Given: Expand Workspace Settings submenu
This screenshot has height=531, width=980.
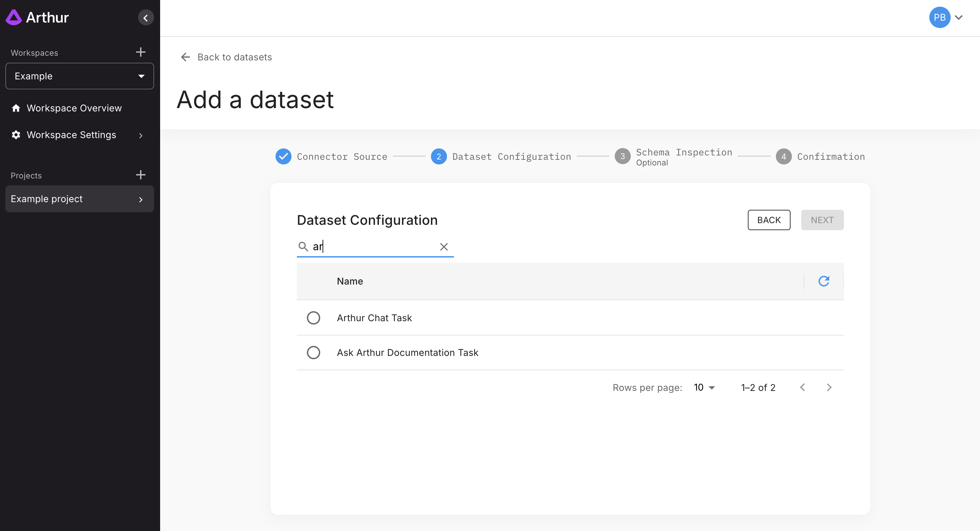Looking at the screenshot, I should click(140, 135).
